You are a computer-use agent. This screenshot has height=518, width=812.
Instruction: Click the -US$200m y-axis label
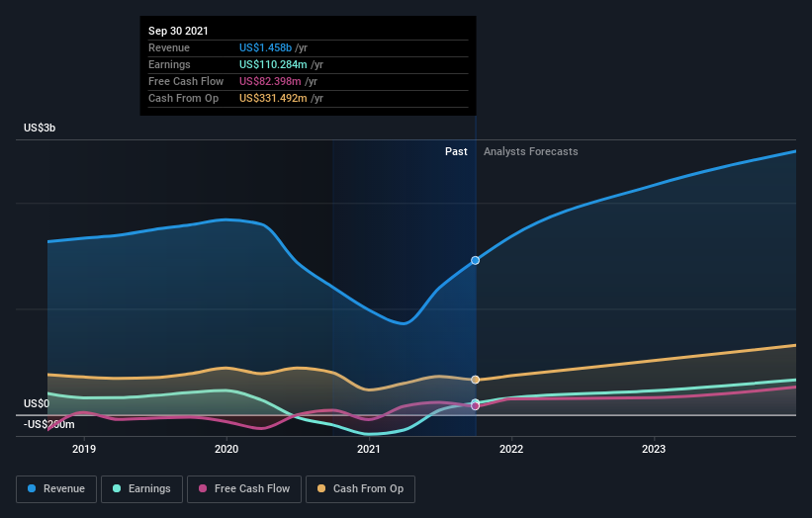coord(49,424)
